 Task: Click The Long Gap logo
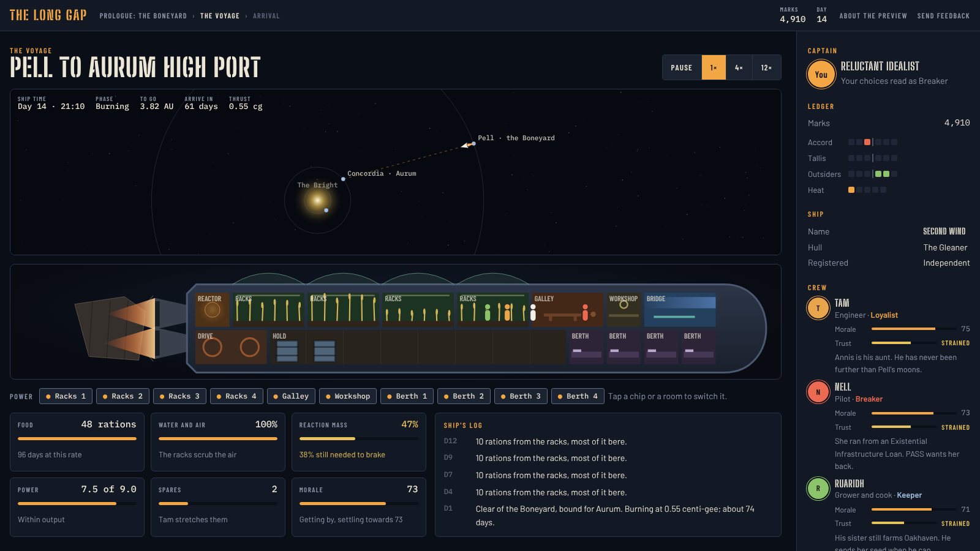(x=48, y=15)
